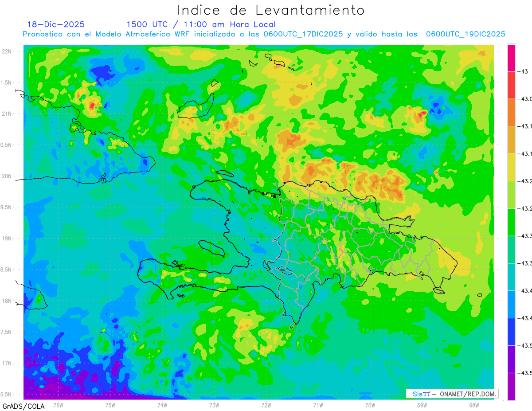The image size is (532, 411).
Task: Select the gold swatch in the color legend
Action: (x=511, y=140)
